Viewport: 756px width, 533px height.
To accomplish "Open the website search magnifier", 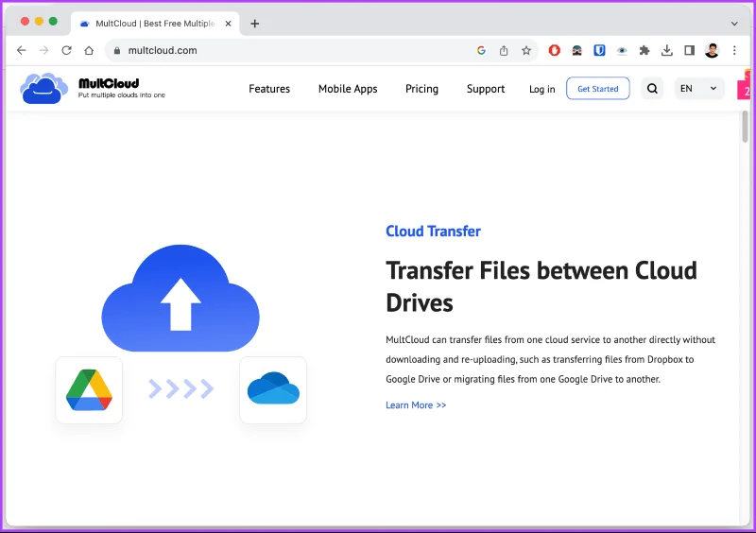I will [652, 88].
